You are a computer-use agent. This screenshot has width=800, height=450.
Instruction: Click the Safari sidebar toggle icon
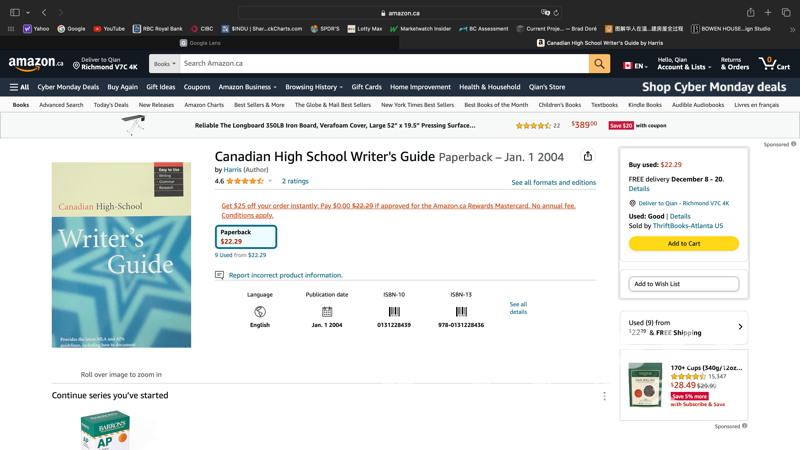[15, 13]
